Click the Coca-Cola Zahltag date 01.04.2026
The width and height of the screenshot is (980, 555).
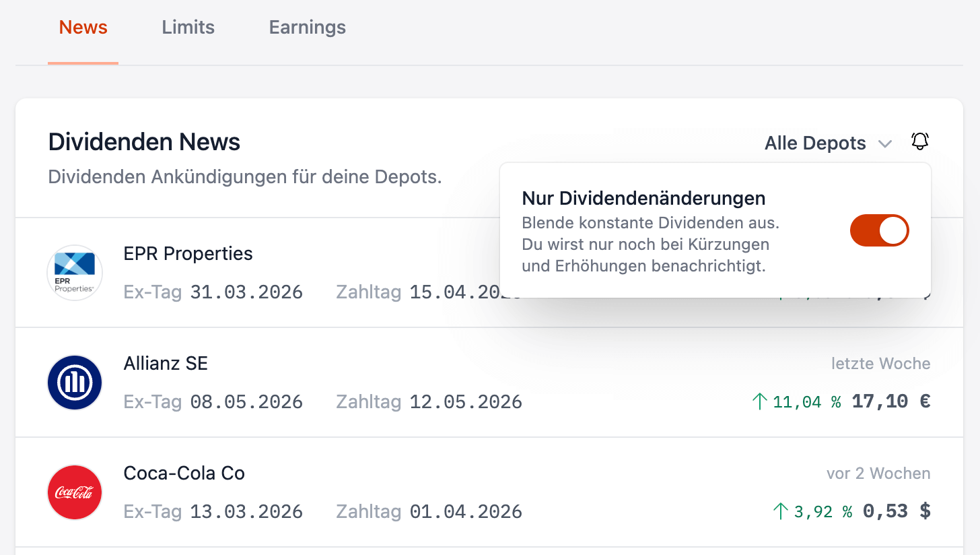[x=466, y=512]
